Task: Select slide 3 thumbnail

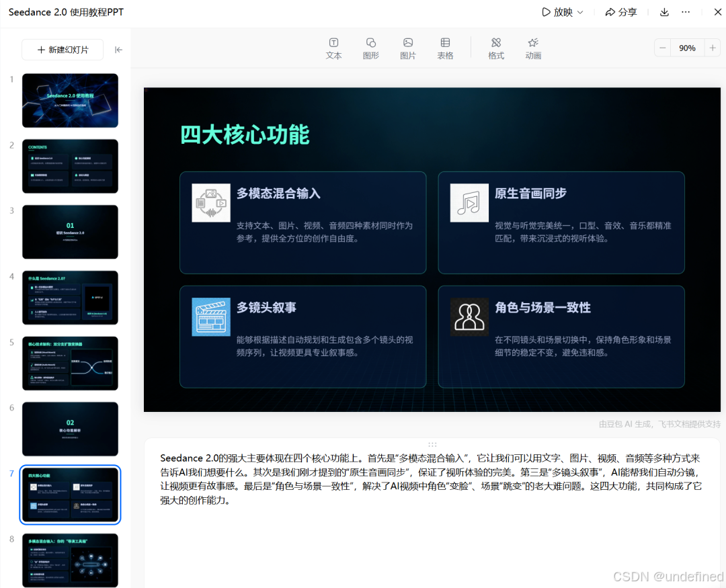Action: coord(70,232)
